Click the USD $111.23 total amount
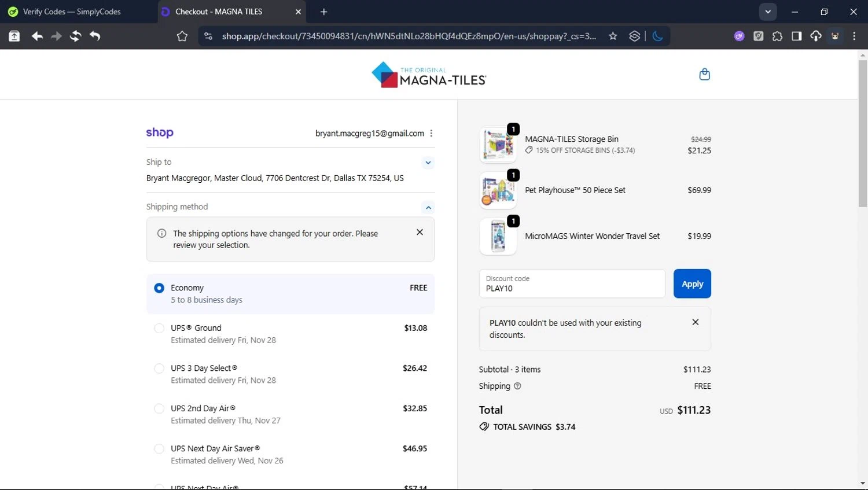This screenshot has width=868, height=490. coord(685,410)
